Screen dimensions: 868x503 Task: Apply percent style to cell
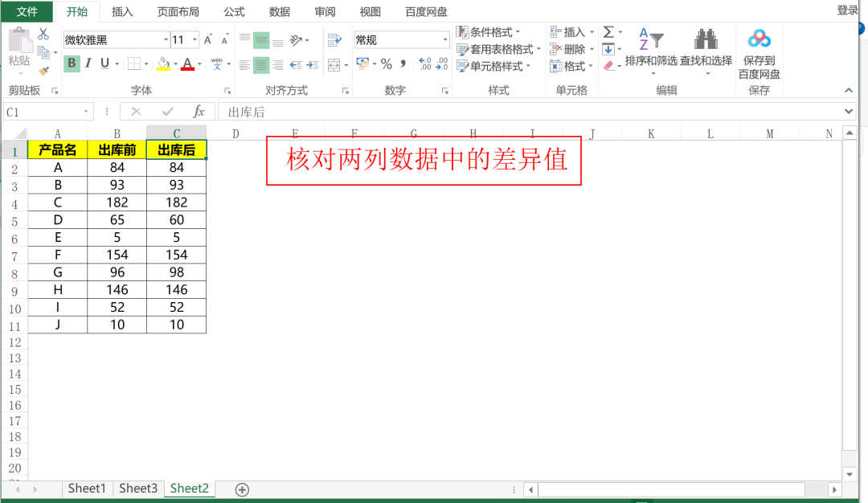tap(387, 64)
